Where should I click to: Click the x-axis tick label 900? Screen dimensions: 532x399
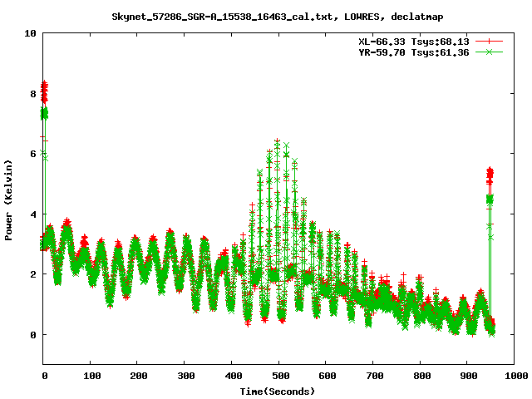click(469, 376)
